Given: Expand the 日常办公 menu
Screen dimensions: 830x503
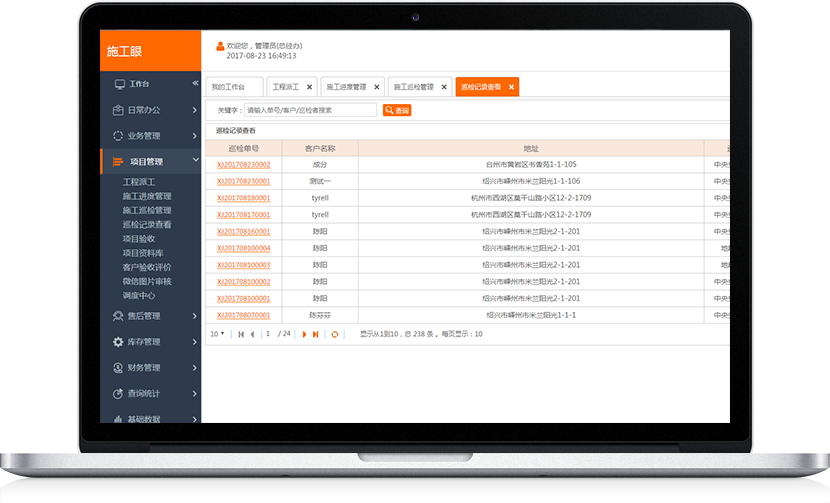Looking at the screenshot, I should (150, 110).
